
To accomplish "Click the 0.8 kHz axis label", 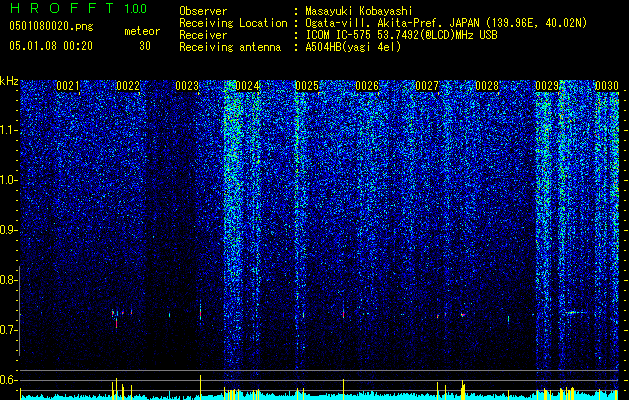I will pos(8,280).
